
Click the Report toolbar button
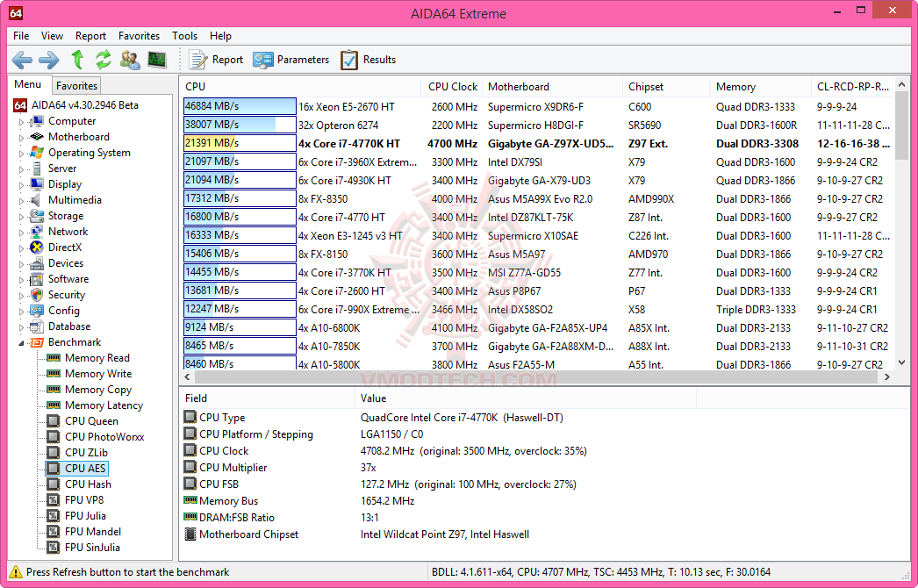[x=215, y=59]
